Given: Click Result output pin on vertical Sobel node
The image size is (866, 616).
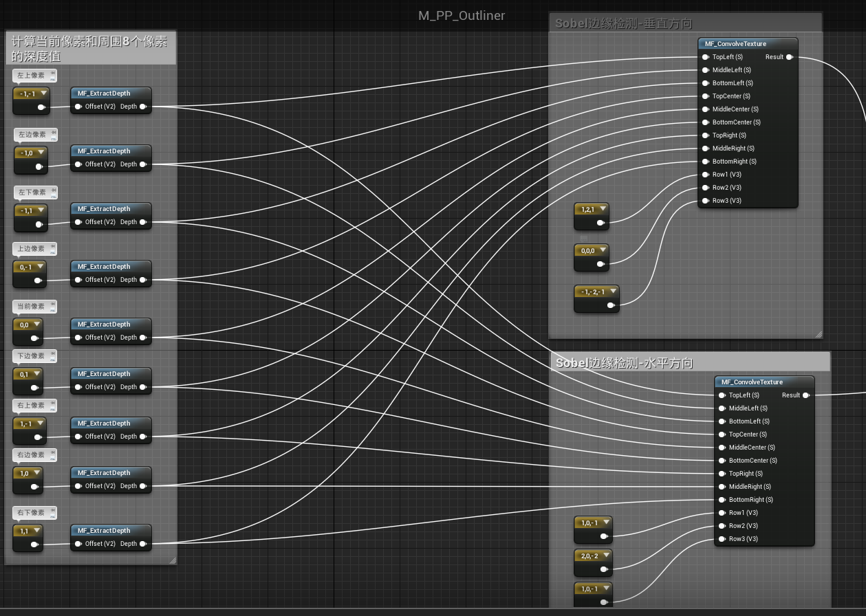Looking at the screenshot, I should pyautogui.click(x=789, y=57).
